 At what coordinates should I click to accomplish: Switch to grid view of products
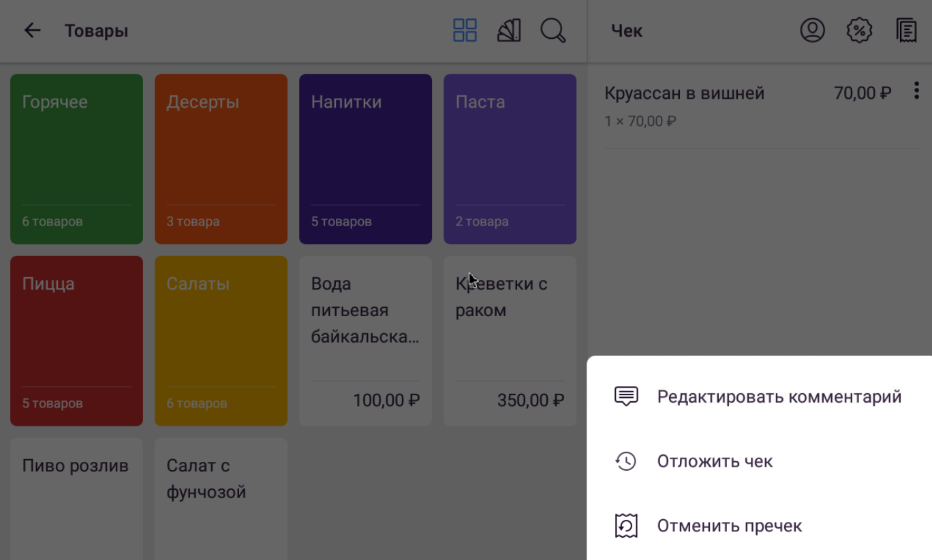(465, 31)
